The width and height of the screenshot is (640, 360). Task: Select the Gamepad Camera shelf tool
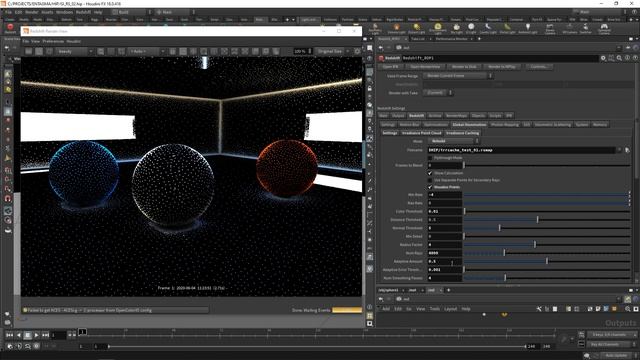[604, 28]
